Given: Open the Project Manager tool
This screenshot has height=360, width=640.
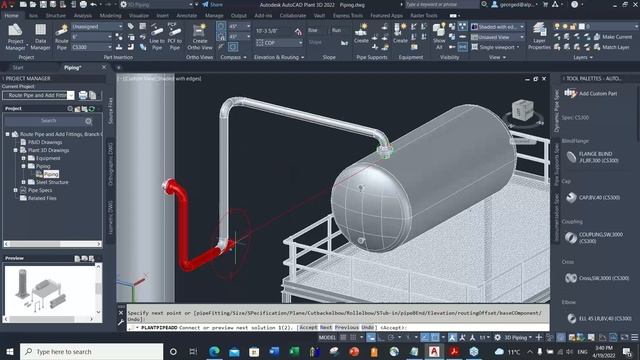Looking at the screenshot, I should click(15, 37).
